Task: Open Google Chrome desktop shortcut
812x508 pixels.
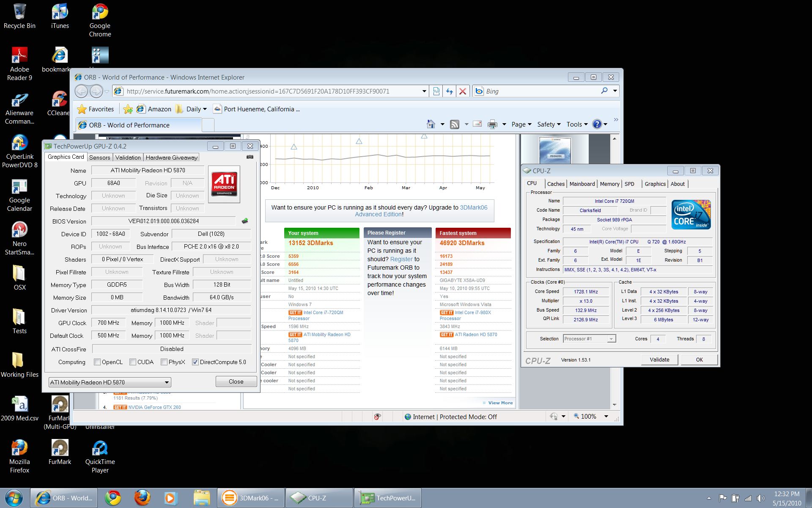Action: coord(100,20)
